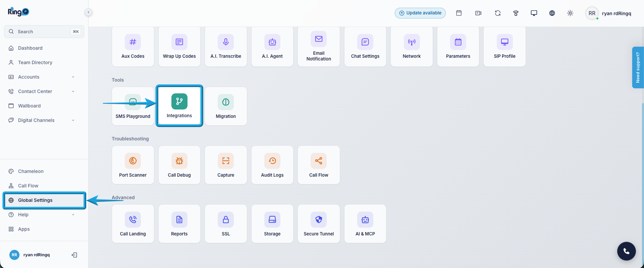Open the A.I. Agent tile
Screen dimensions: 644x268
[x=272, y=47]
